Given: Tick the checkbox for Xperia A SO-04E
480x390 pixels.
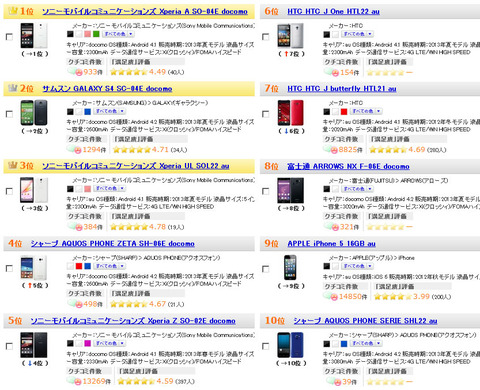Looking at the screenshot, I should coord(9,37).
